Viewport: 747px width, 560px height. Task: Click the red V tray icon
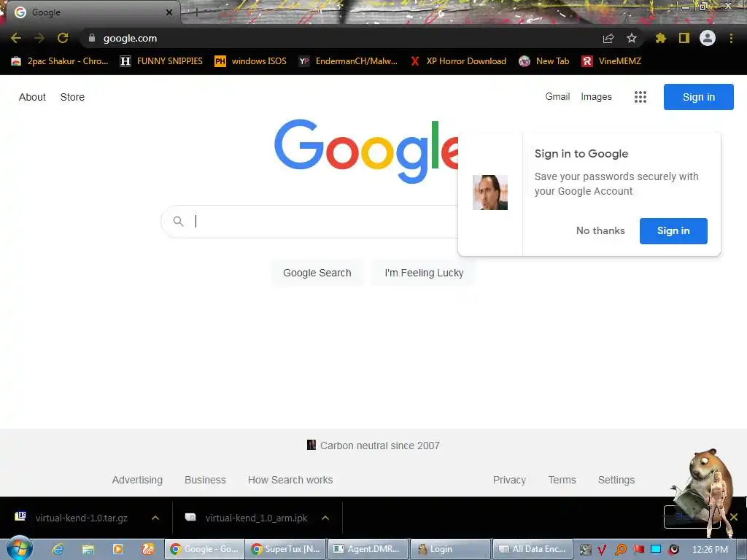[x=602, y=550]
